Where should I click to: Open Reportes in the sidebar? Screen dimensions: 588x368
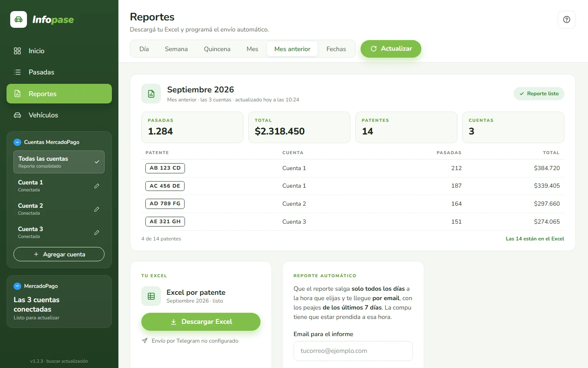(x=59, y=94)
